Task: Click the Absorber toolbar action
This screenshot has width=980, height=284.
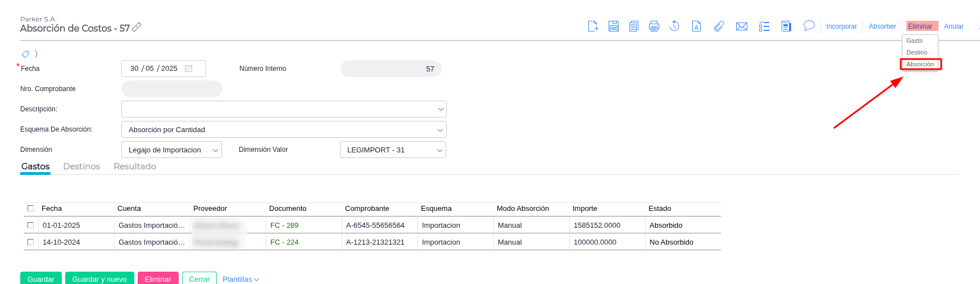Action: 882,26
